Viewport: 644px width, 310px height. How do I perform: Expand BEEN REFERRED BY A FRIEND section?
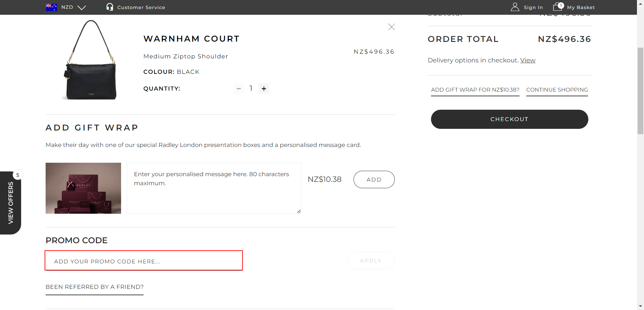[x=94, y=287]
